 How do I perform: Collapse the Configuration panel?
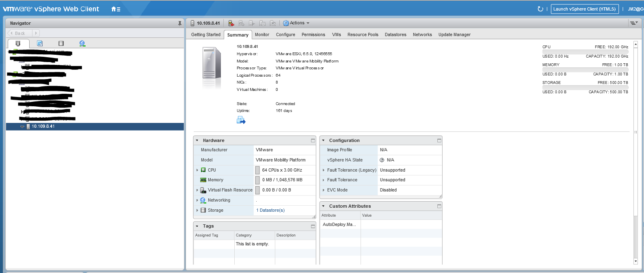[324, 140]
